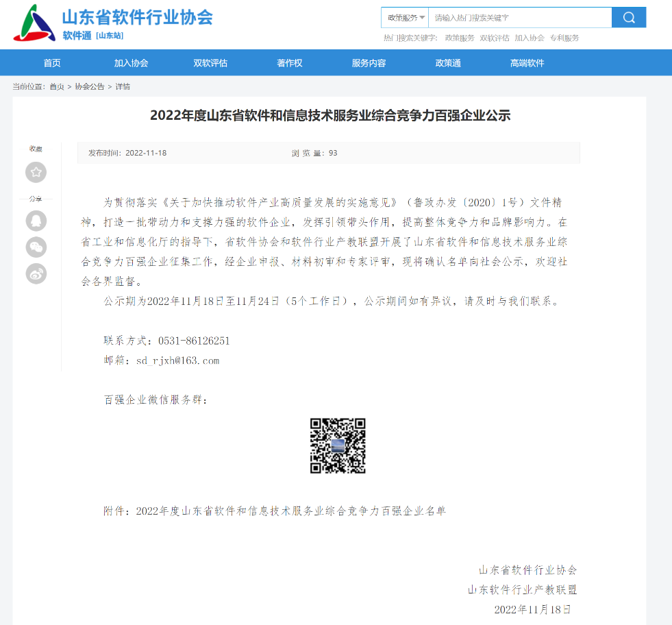Click 协会公告 in the breadcrumb
The width and height of the screenshot is (672, 625).
point(90,86)
